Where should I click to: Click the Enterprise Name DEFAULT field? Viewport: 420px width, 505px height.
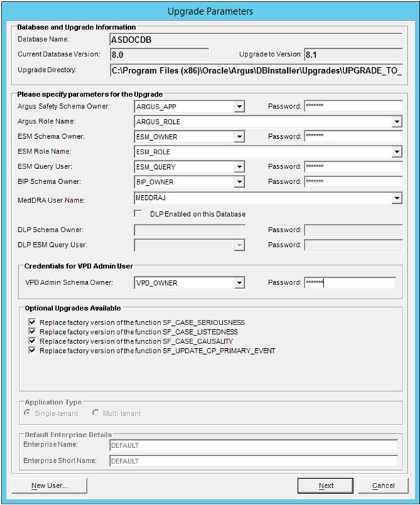(x=254, y=445)
